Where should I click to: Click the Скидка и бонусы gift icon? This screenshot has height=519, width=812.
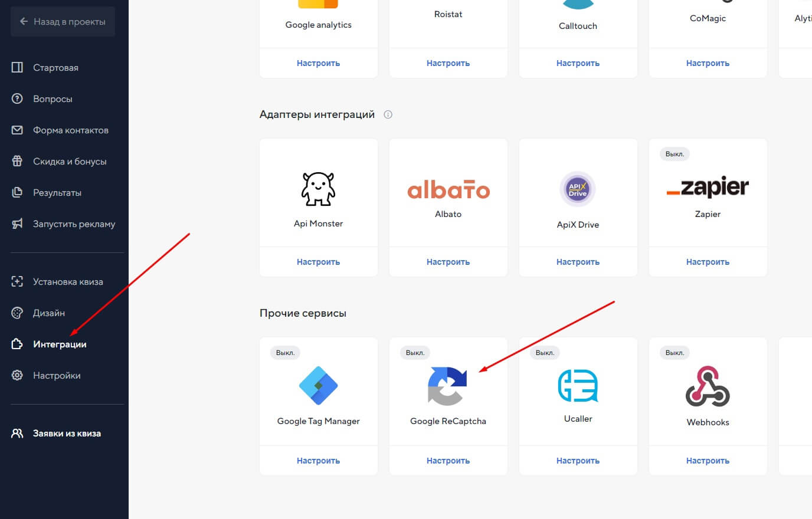(17, 161)
